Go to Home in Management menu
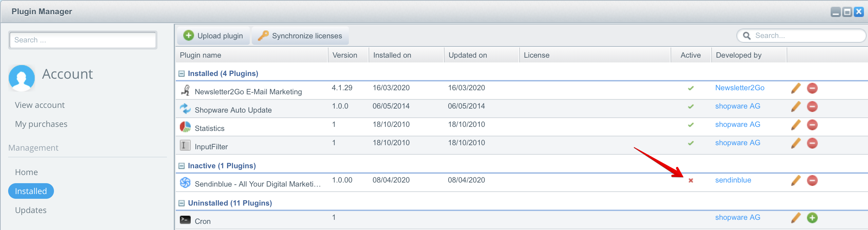868x230 pixels. [26, 172]
